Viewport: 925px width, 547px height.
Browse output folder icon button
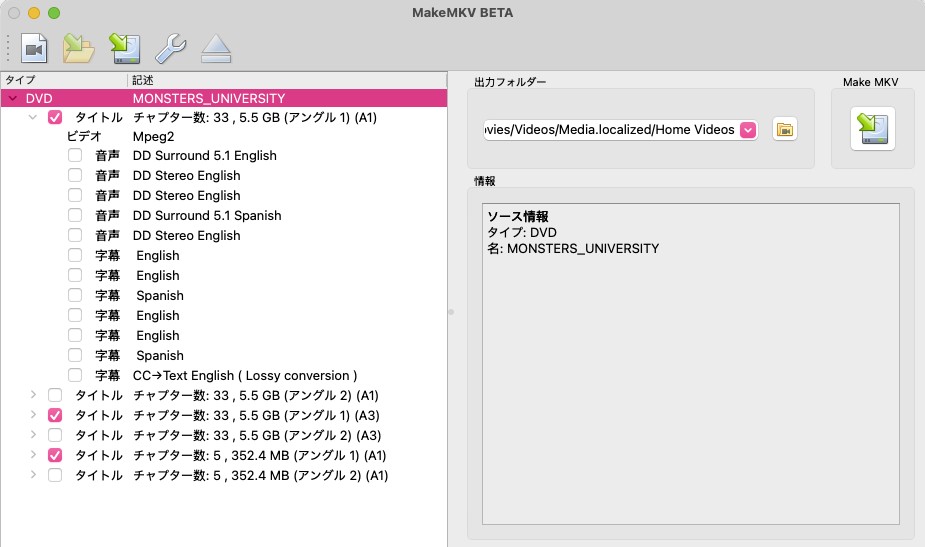point(785,129)
